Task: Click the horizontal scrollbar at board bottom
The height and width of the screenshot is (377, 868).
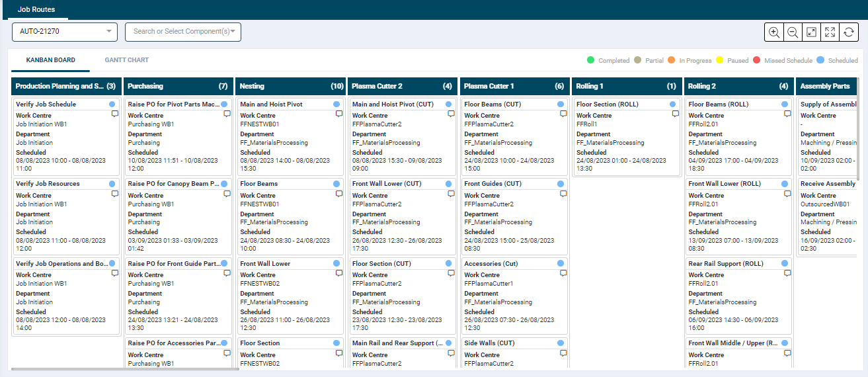Action: pyautogui.click(x=126, y=369)
